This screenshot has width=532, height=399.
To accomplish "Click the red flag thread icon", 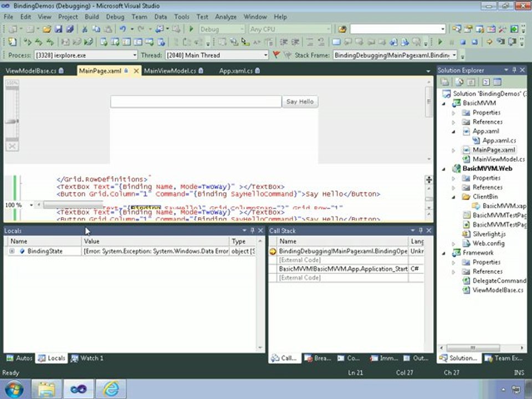I will (x=276, y=55).
